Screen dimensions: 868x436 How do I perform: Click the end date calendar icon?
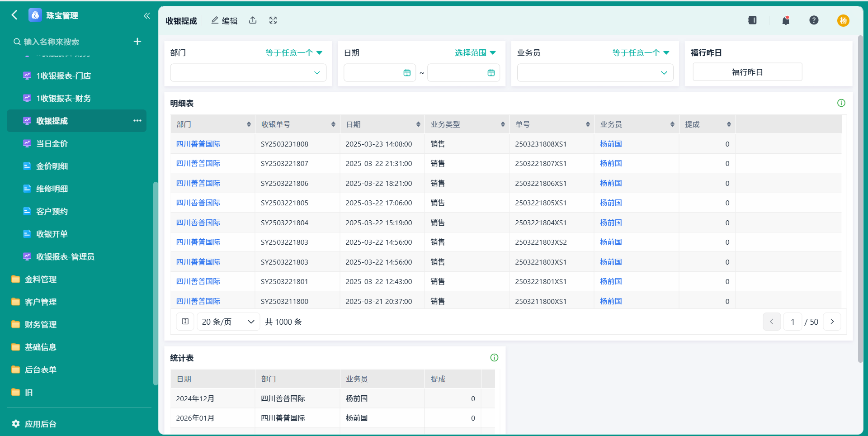coord(491,73)
